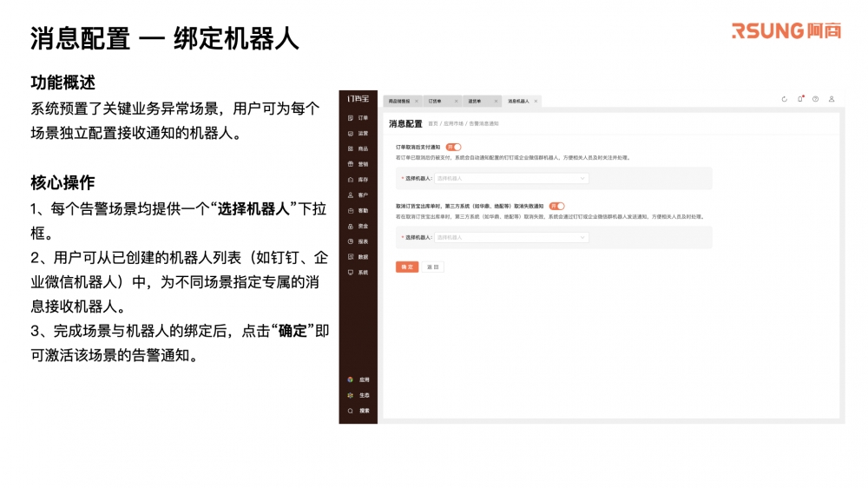Image resolution: width=868 pixels, height=488 pixels.
Task: Open 应用 at the sidebar bottom
Action: 358,380
